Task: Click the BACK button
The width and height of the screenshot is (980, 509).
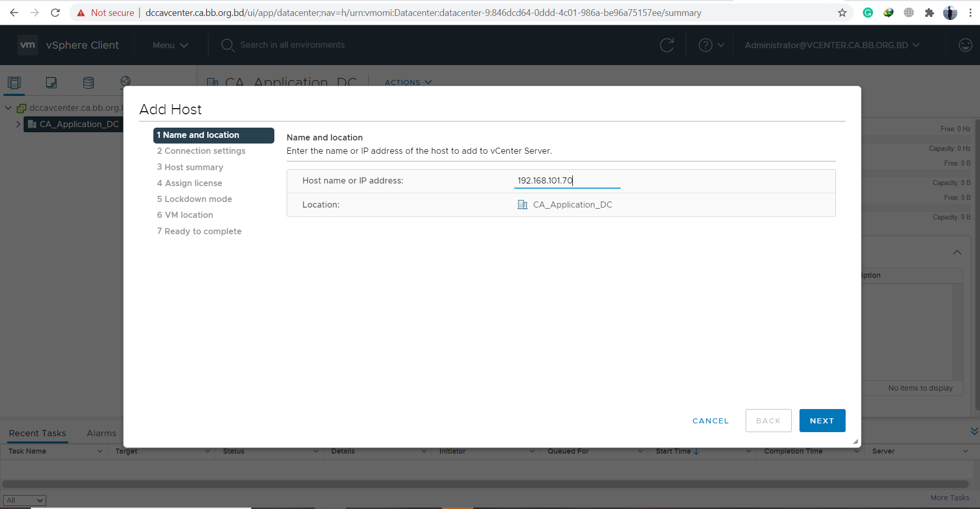Action: 768,421
